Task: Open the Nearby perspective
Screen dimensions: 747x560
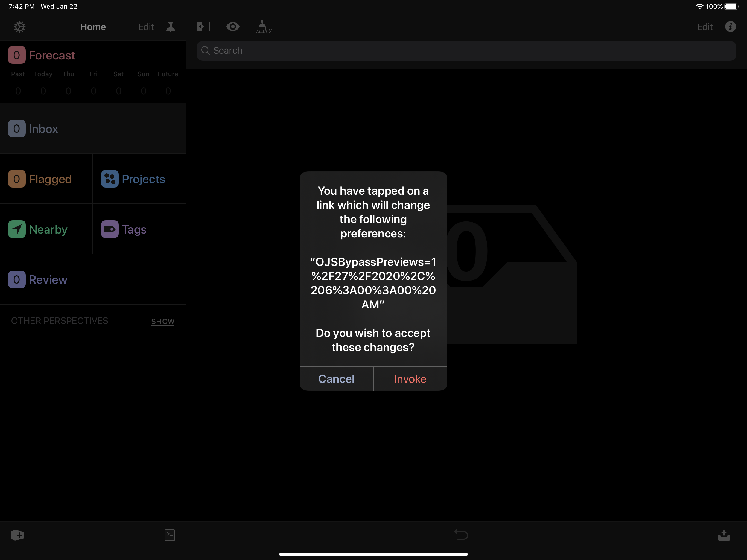Action: coord(46,229)
